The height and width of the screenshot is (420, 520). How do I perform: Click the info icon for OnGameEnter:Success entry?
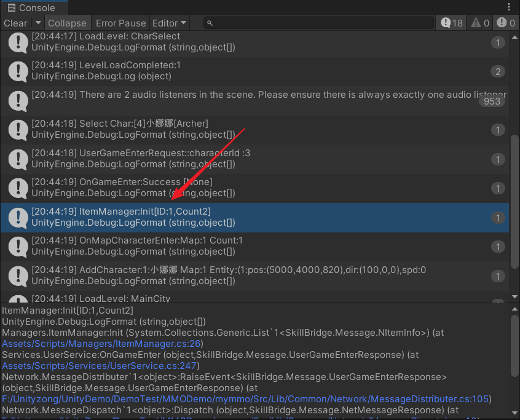[17, 188]
